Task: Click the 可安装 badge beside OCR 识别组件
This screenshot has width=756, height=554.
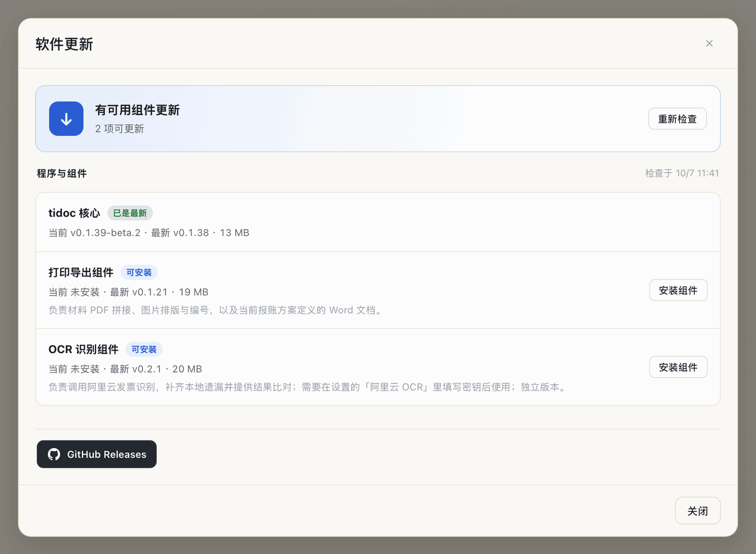Action: coord(144,349)
